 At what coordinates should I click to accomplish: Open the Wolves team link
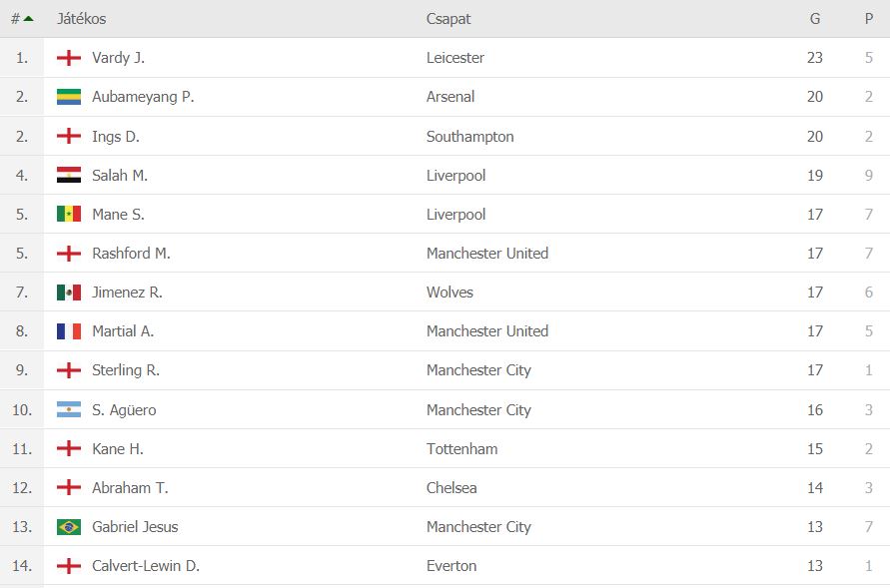tap(449, 293)
